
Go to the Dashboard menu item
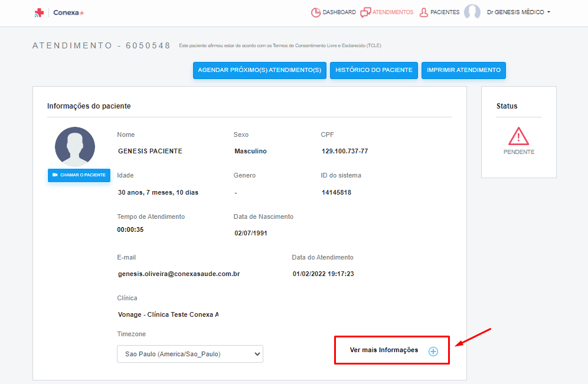pos(334,12)
